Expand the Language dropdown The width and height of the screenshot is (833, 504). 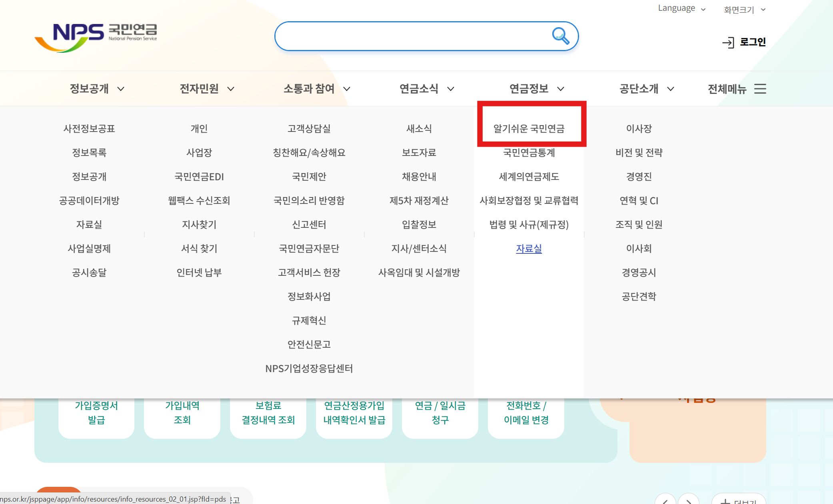point(681,8)
